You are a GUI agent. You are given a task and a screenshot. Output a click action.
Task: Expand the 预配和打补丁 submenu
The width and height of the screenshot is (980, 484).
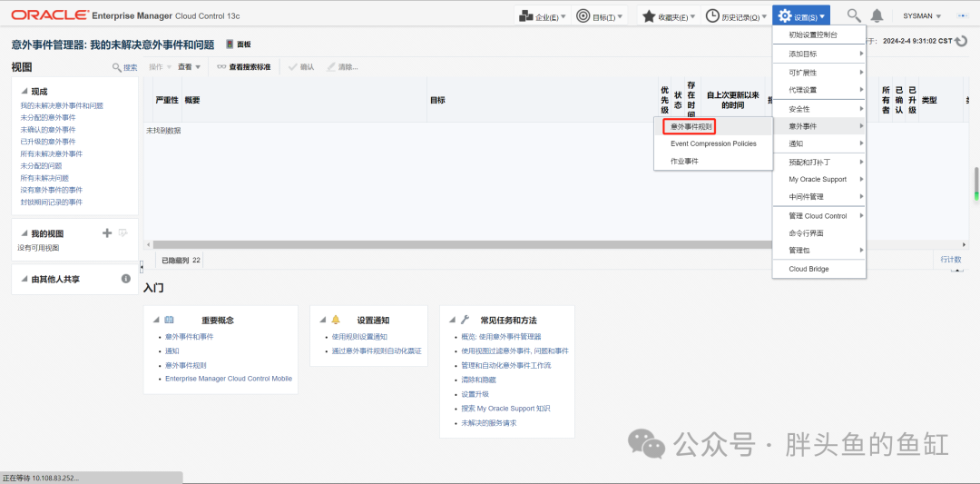pos(819,163)
